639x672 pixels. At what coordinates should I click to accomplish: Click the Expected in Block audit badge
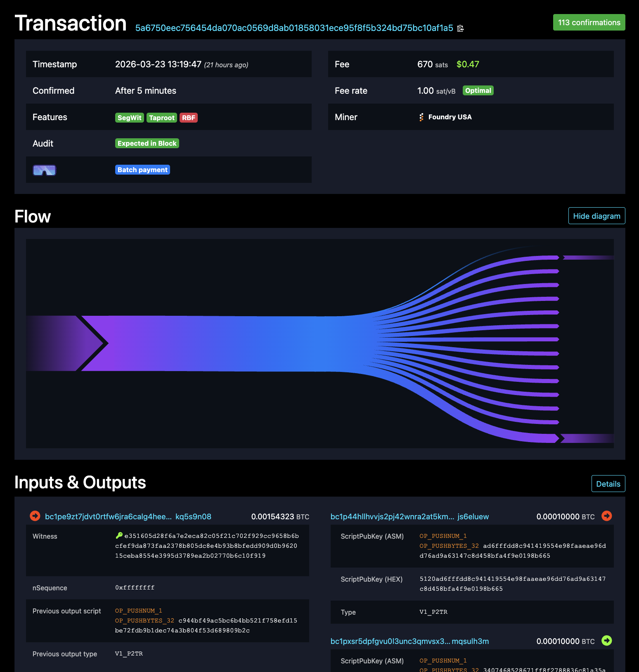147,143
